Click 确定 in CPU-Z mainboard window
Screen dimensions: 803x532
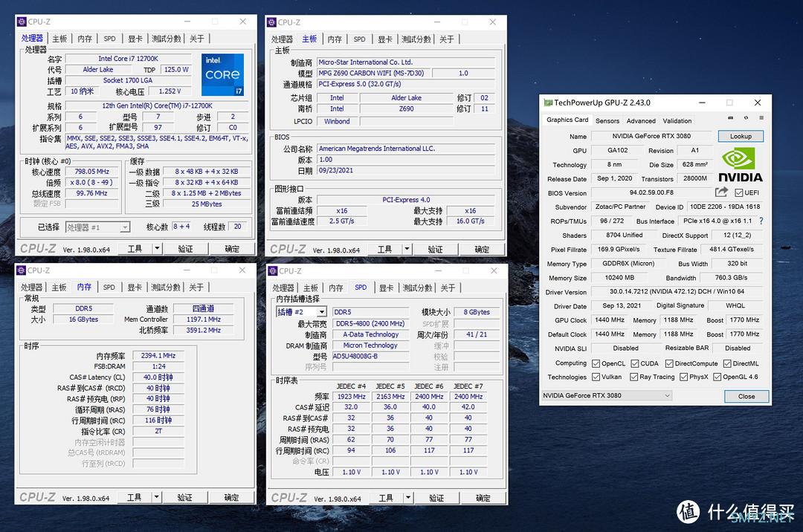click(481, 249)
